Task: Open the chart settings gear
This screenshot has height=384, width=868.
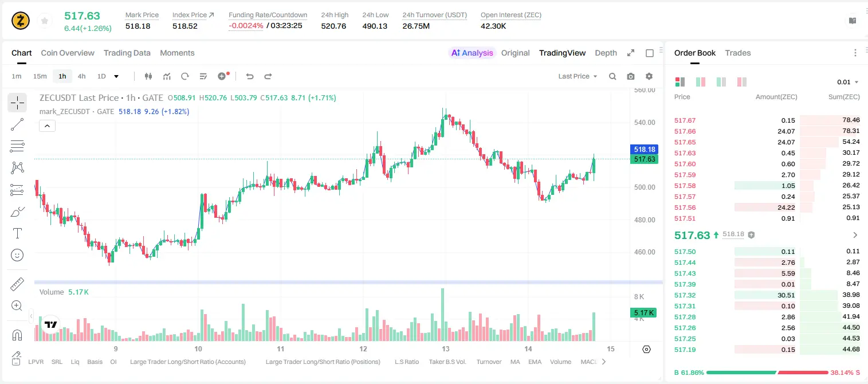Action: [x=649, y=76]
